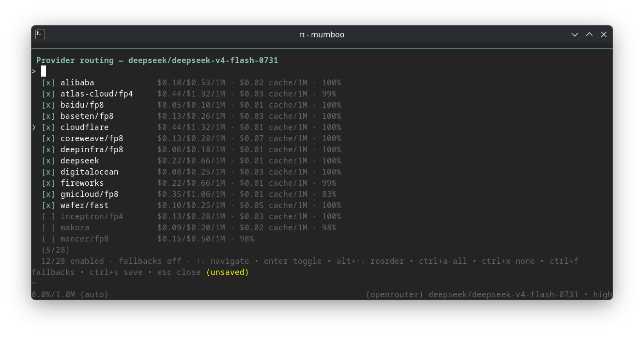Select the coreweave/fp8 provider name

click(92, 138)
